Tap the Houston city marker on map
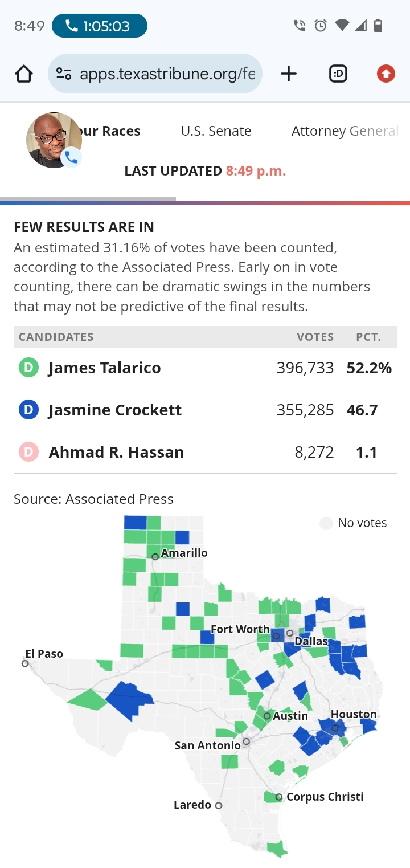 tap(335, 728)
